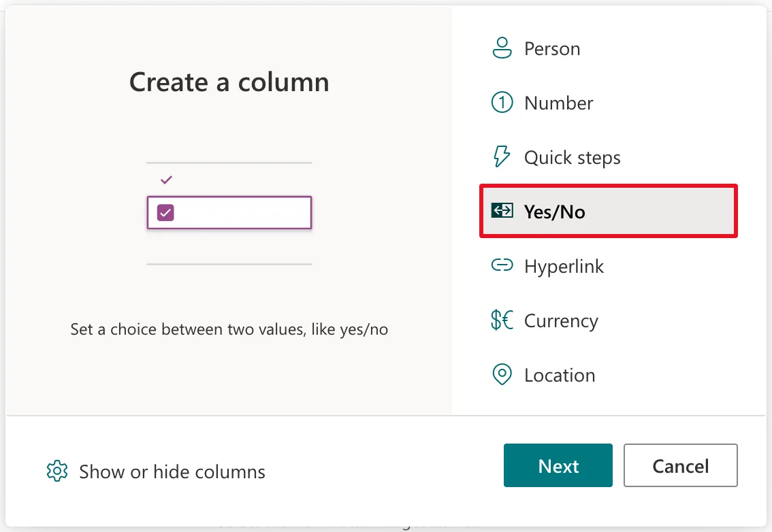The height and width of the screenshot is (532, 772).
Task: Click the 'Set a choice between two values' description
Action: tap(229, 329)
